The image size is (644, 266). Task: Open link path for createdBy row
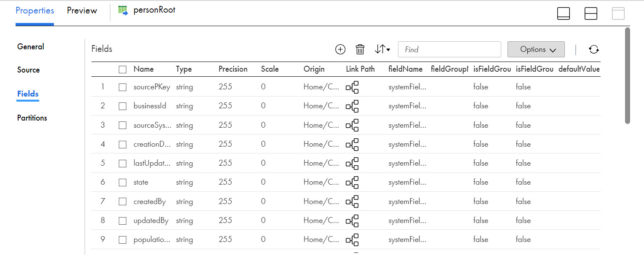(x=352, y=202)
